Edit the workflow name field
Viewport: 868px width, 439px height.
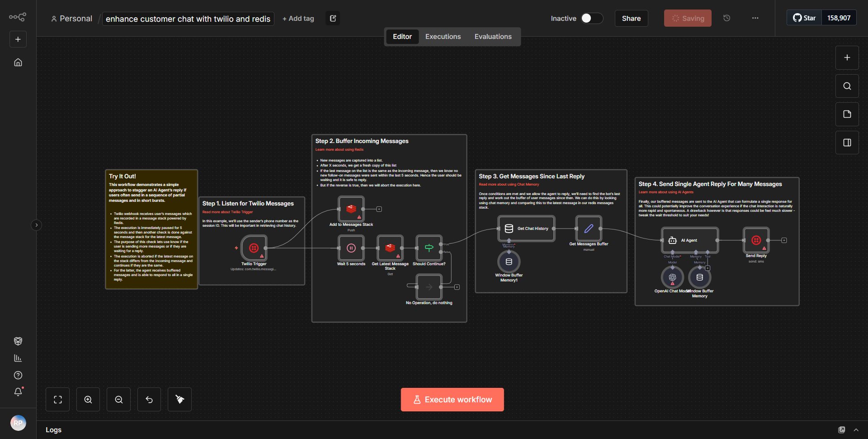tap(188, 19)
